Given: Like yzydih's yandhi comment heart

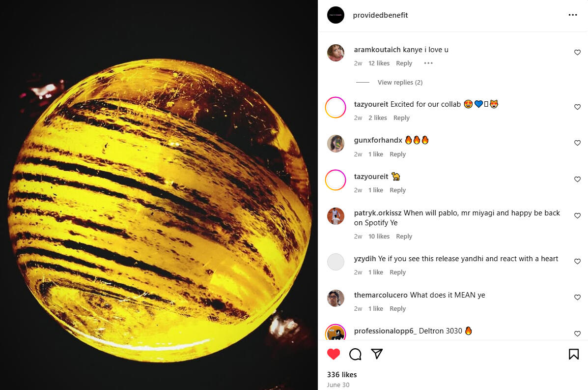Looking at the screenshot, I should coord(578,262).
